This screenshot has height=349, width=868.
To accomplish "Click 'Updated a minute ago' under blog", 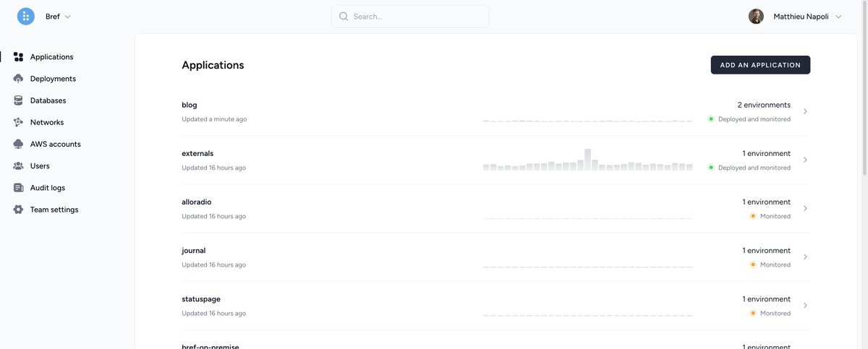I will 214,119.
